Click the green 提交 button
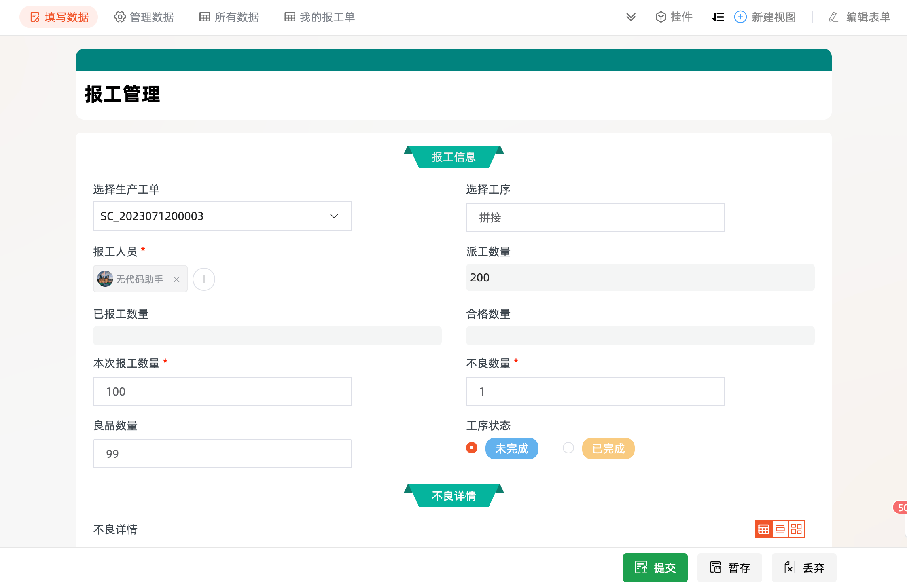The height and width of the screenshot is (588, 907). [x=655, y=568]
